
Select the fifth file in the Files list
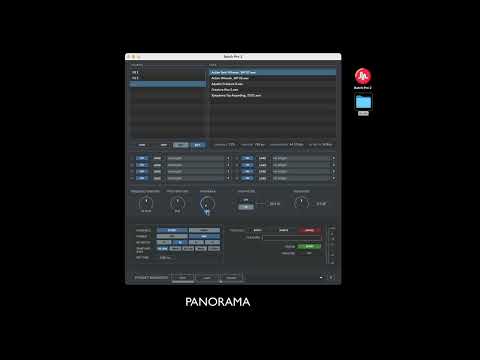coord(272,95)
